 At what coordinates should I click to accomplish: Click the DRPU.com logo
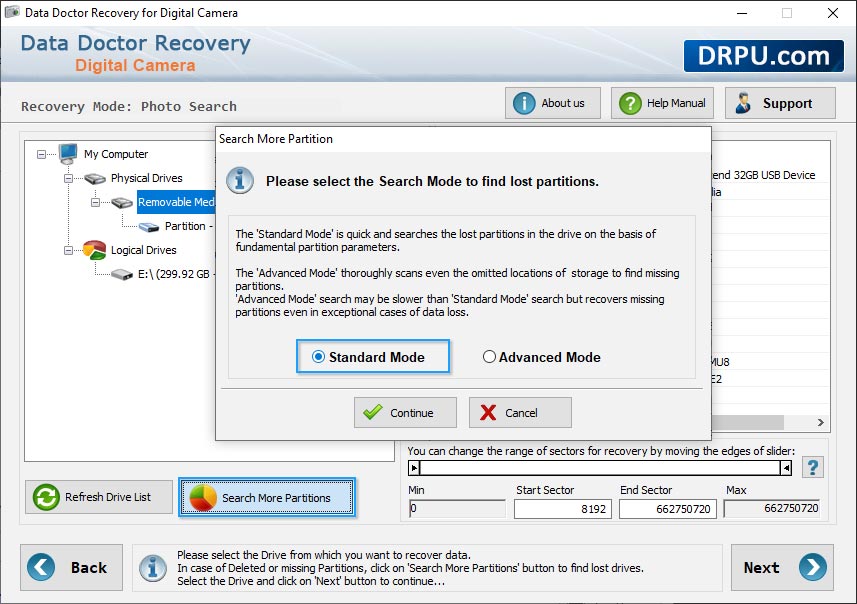click(764, 56)
